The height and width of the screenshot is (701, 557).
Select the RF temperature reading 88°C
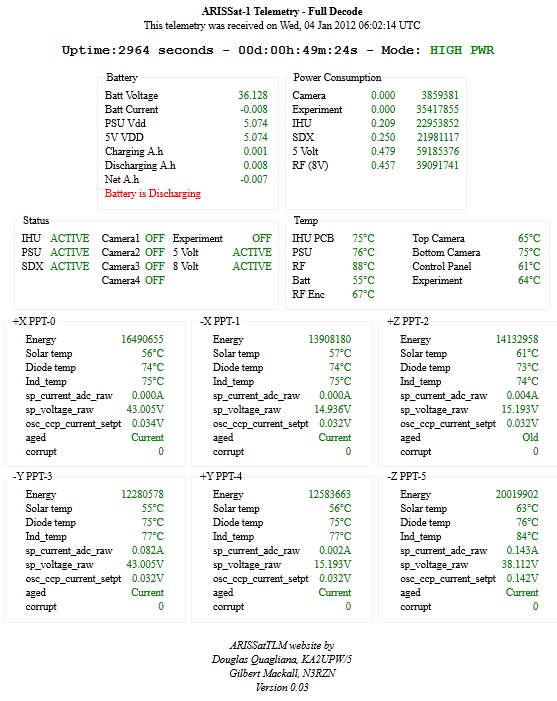coord(363,266)
